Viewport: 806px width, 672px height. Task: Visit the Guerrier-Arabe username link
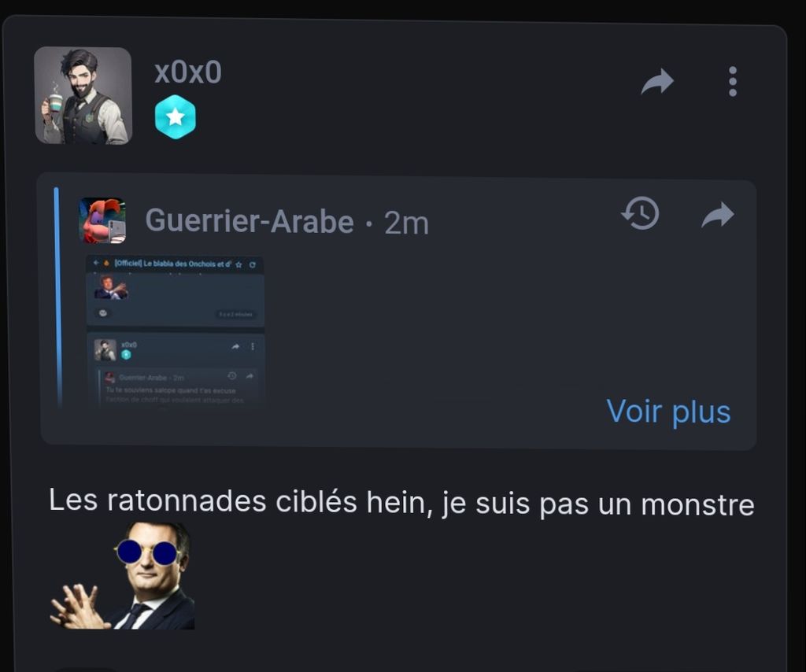coord(250,221)
